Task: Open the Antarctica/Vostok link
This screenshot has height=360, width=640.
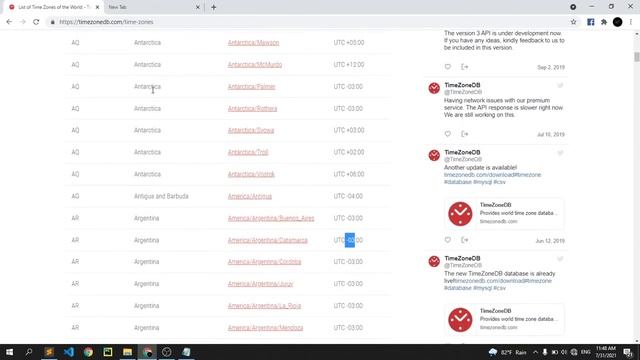Action: (251, 174)
